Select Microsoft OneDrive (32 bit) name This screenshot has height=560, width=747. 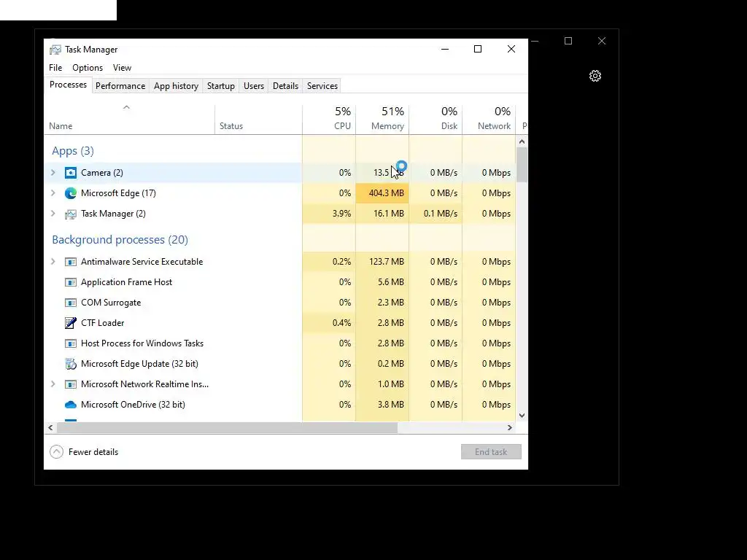click(133, 405)
